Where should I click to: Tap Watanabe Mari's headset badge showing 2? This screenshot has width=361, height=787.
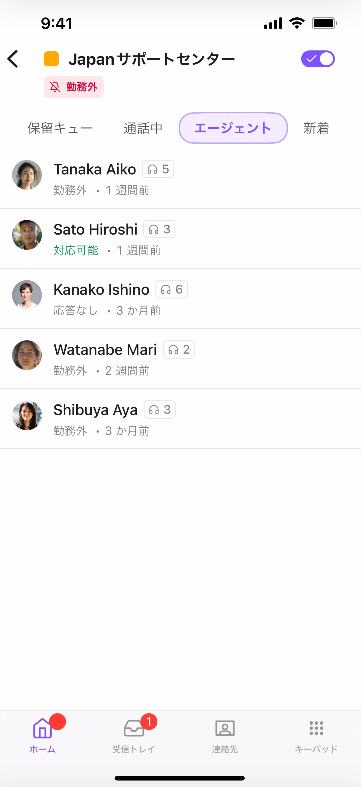179,349
